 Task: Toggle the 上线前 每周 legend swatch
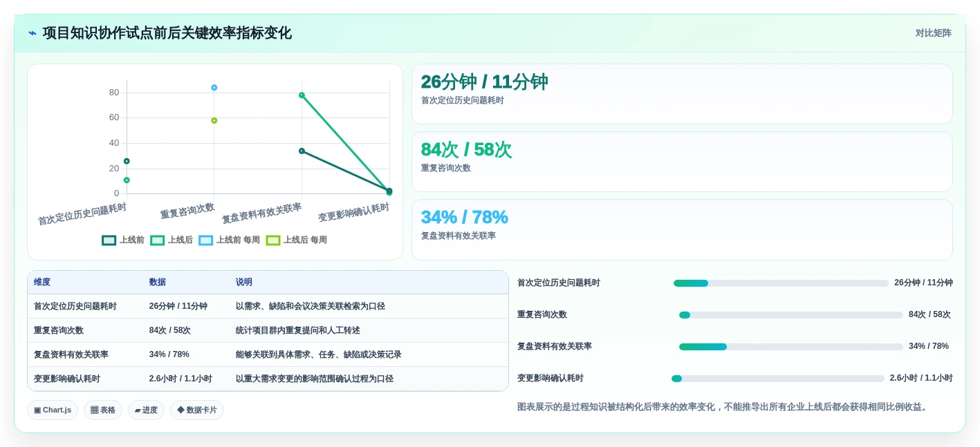[x=206, y=240]
